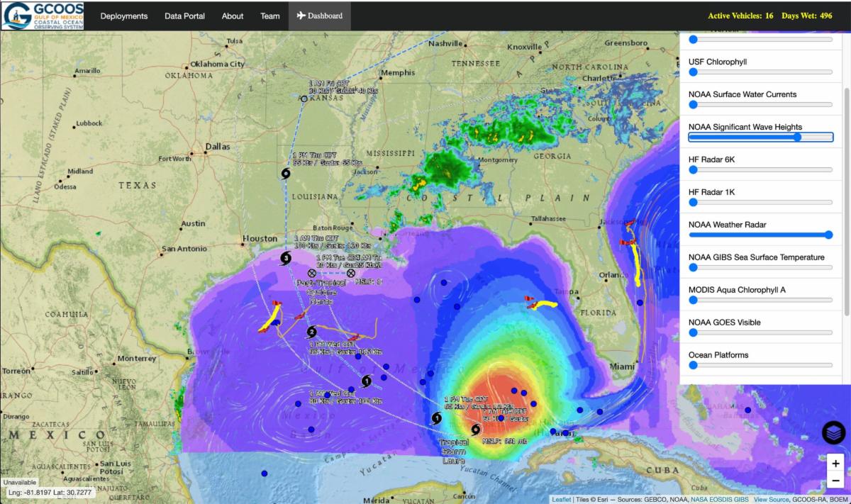Select the category 3 hurricane marker near Houston
851x504 pixels.
pyautogui.click(x=286, y=259)
